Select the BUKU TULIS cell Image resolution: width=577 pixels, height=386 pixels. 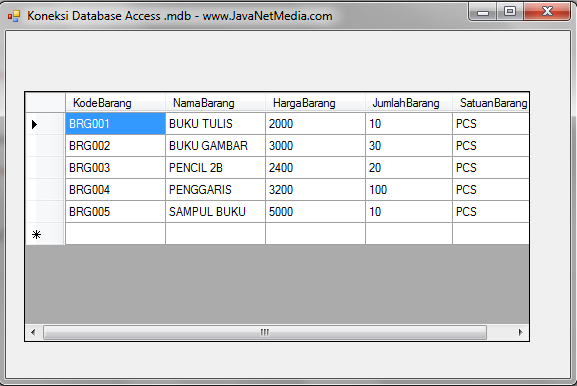coord(215,124)
